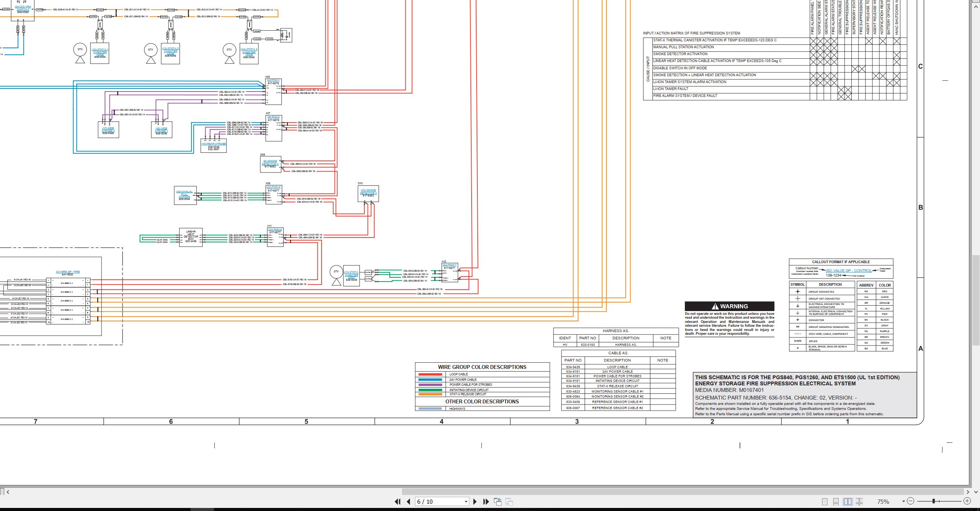Select continuous facing pages view
Image resolution: width=980 pixels, height=511 pixels.
point(859,501)
